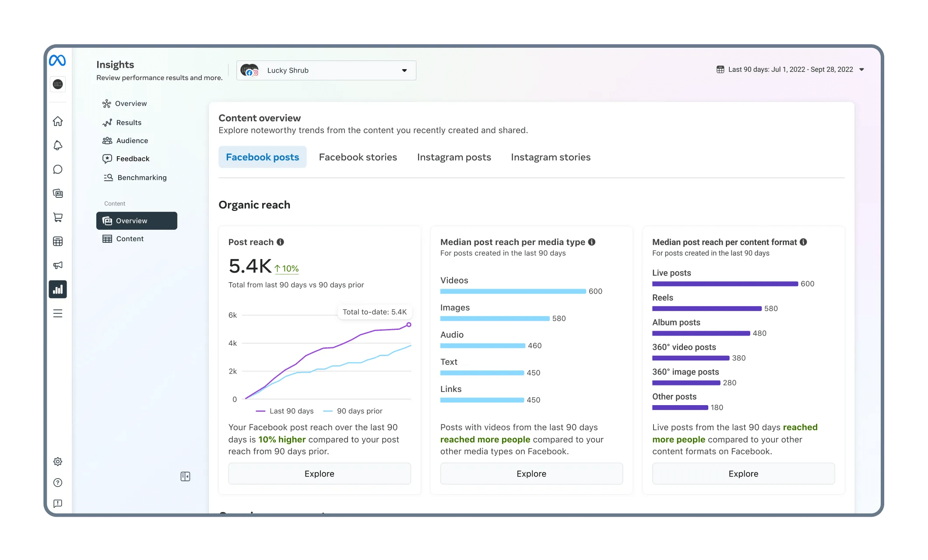Click the Videos reach bar
This screenshot has width=928, height=560.
512,290
